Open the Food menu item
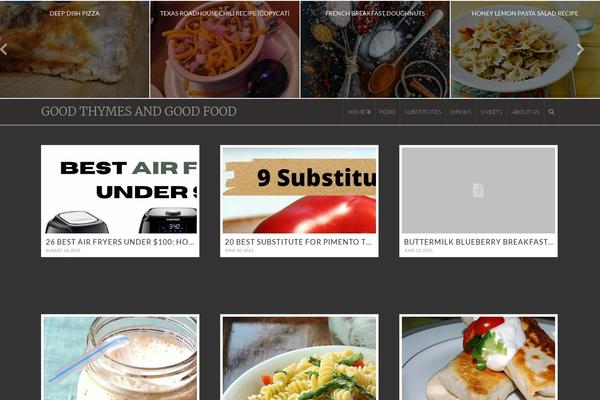Viewport: 600px width, 400px height. pyautogui.click(x=387, y=112)
